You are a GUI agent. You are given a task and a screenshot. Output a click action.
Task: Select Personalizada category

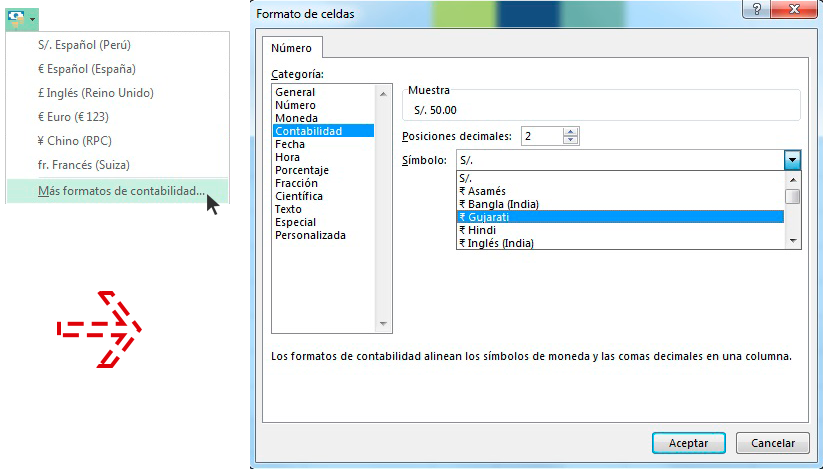point(310,236)
